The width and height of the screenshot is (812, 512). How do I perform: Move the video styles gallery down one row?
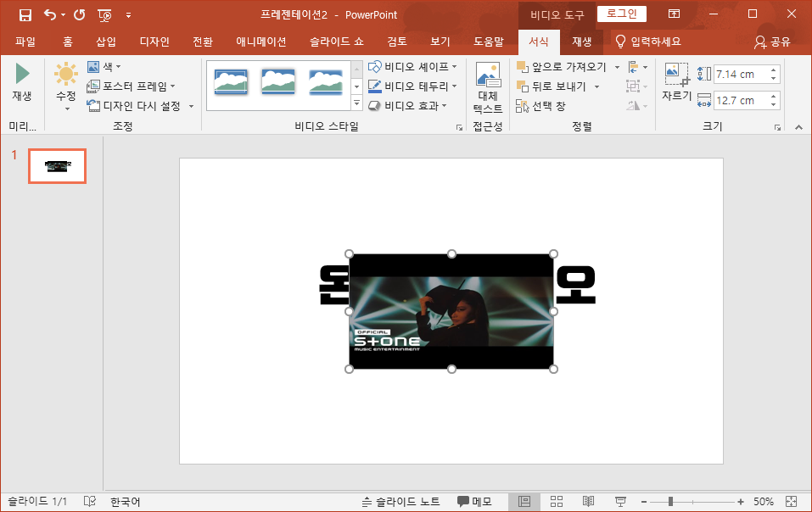point(357,86)
